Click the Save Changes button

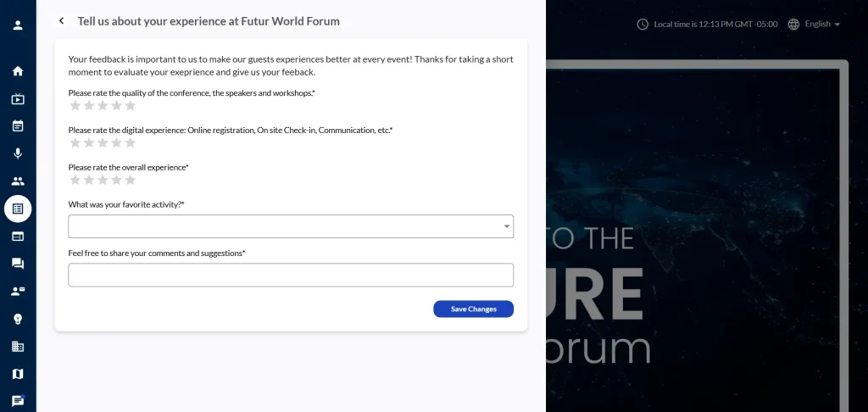tap(473, 309)
